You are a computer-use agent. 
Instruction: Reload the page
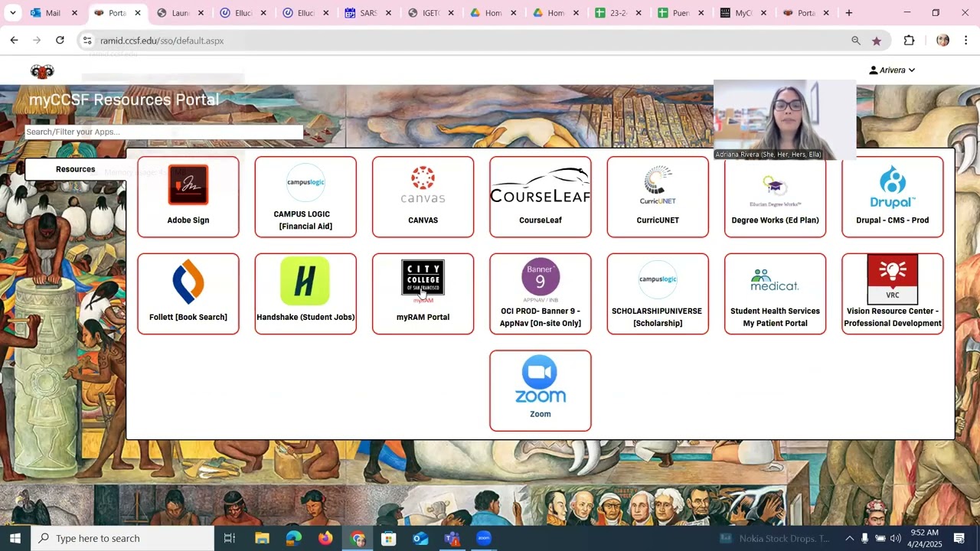point(60,41)
